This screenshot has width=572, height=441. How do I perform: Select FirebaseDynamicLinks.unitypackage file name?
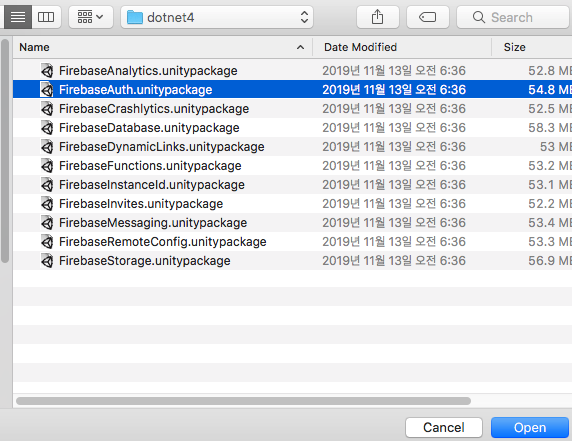[162, 147]
